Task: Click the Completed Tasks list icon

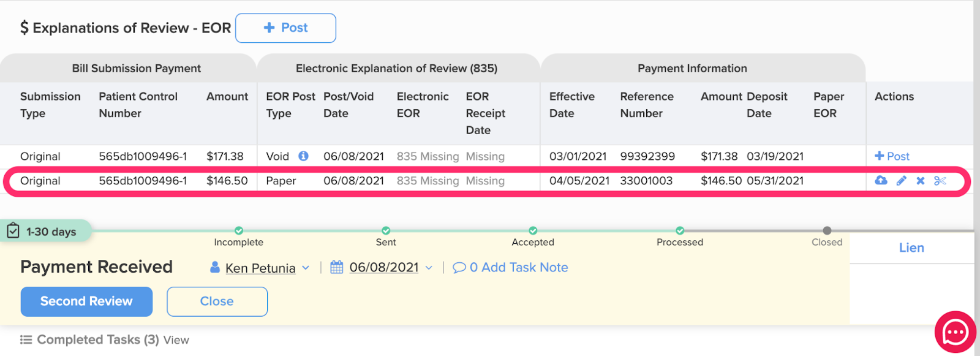Action: click(x=26, y=339)
